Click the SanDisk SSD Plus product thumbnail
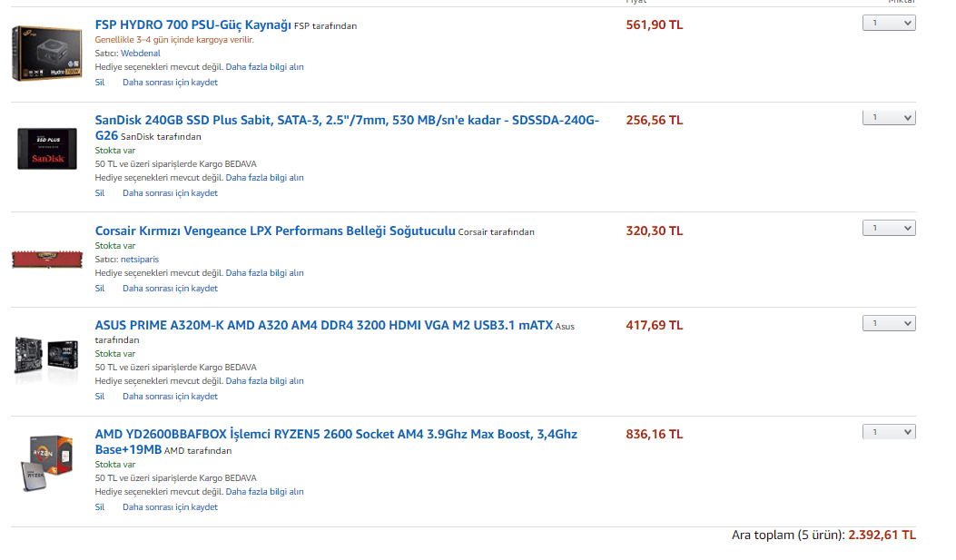956x560 pixels. (x=43, y=148)
